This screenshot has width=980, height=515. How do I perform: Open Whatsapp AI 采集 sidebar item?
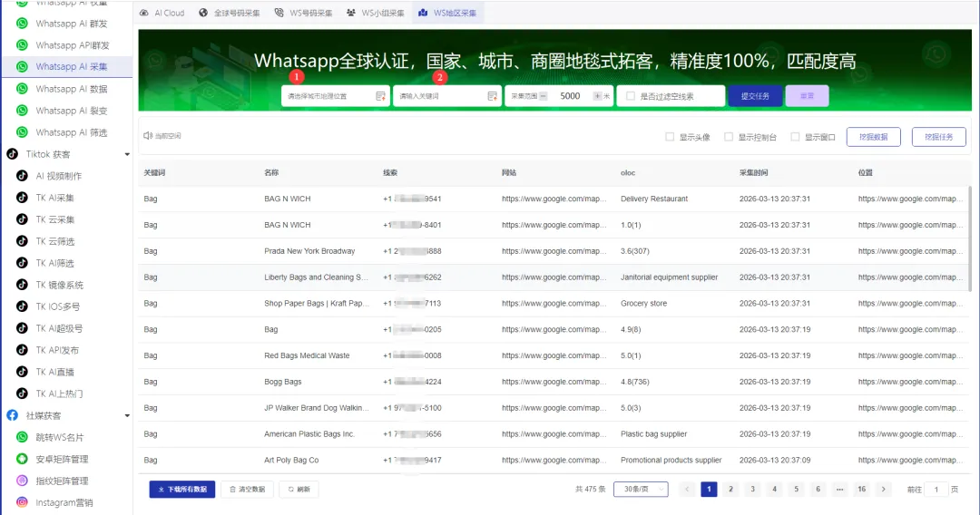(66, 67)
